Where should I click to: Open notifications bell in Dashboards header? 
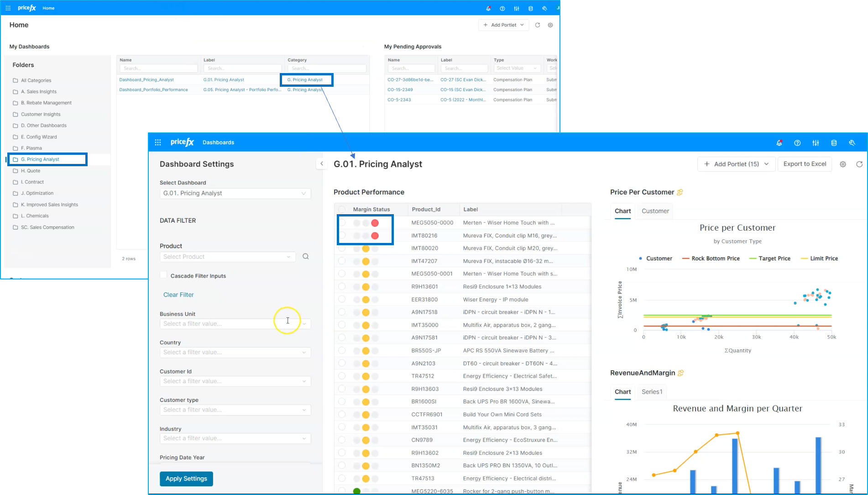point(779,143)
